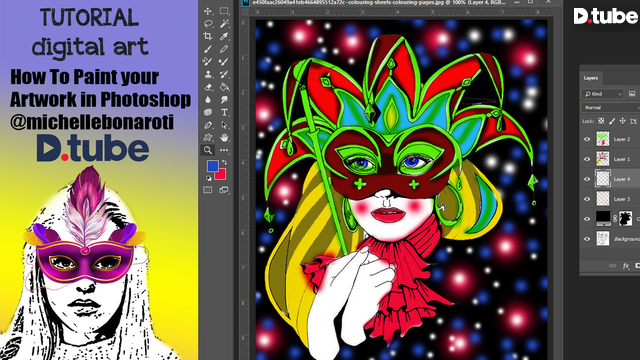
Task: Select the Smudge tool
Action: click(224, 100)
